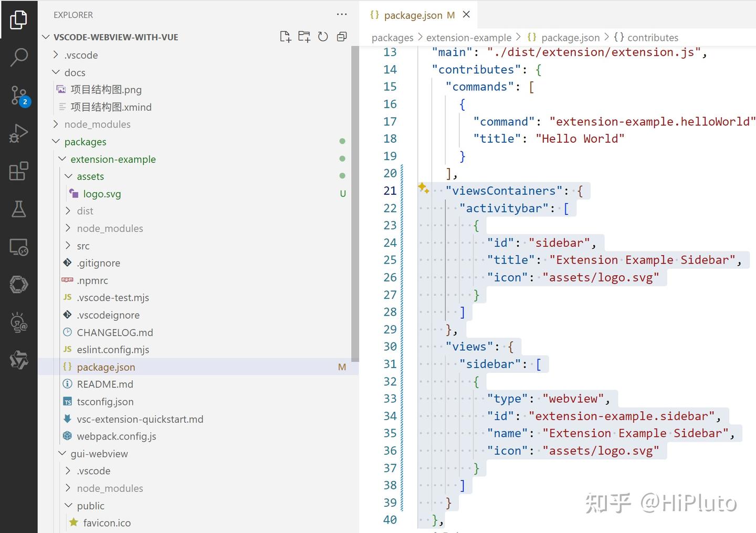Click the contributes breadcrumb segment
This screenshot has width=756, height=533.
click(653, 38)
